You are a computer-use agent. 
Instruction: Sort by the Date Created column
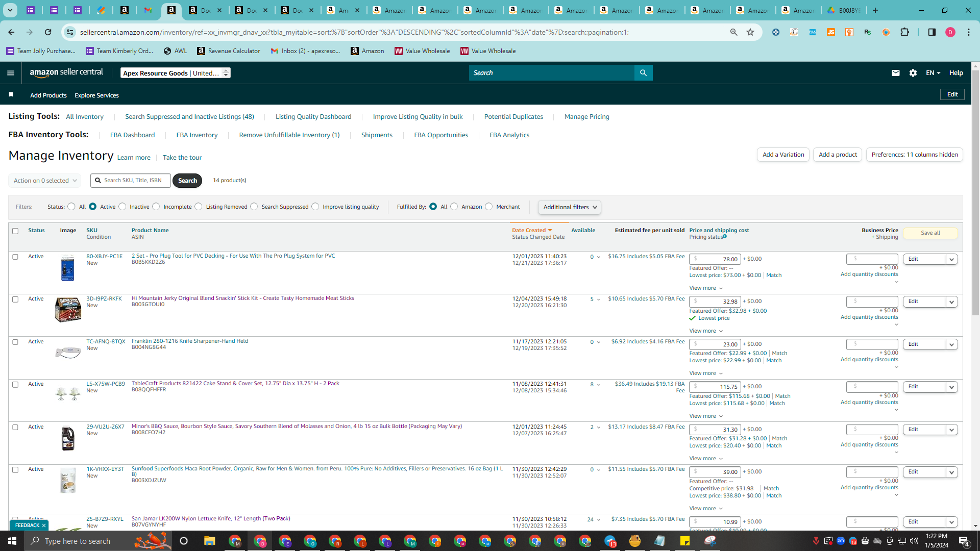[532, 231]
